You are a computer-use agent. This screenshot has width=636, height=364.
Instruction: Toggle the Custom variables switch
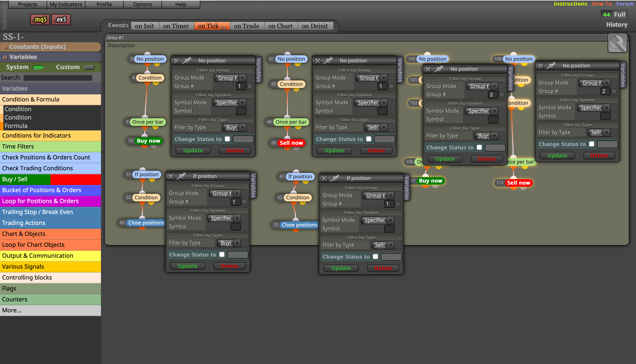[89, 67]
